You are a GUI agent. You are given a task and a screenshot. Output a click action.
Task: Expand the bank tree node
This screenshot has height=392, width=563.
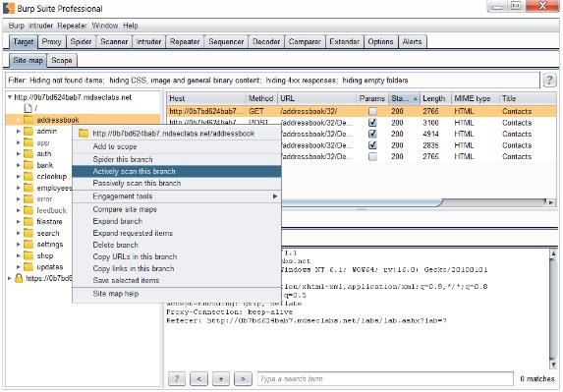pos(19,165)
